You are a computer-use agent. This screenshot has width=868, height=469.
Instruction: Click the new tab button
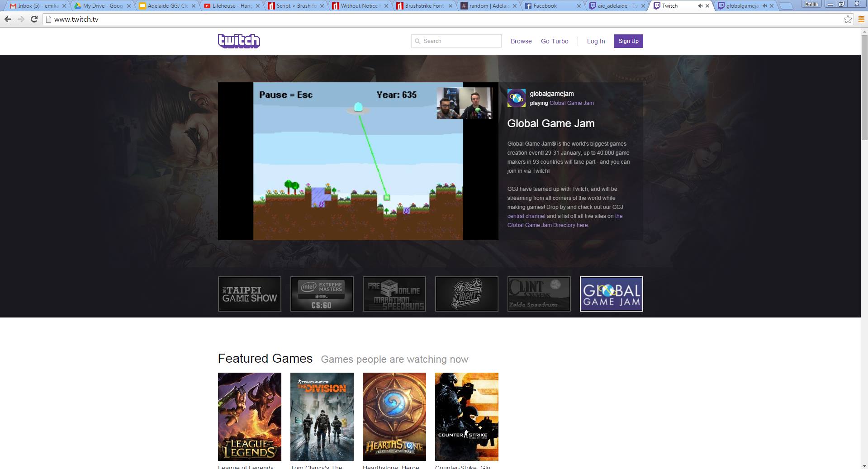(x=787, y=6)
